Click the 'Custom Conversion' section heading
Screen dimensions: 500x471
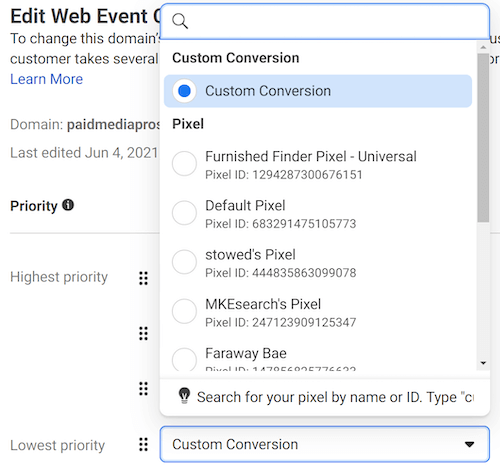coord(236,58)
